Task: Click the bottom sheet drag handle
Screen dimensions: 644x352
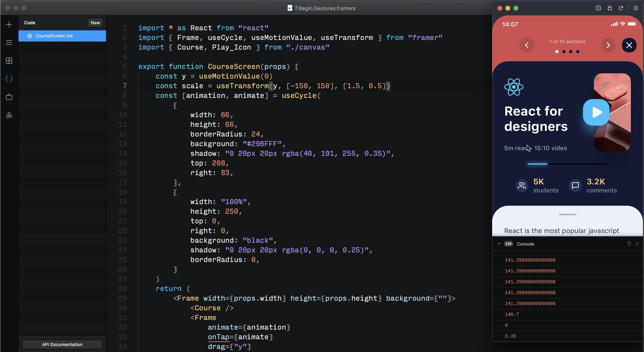Action: point(568,215)
